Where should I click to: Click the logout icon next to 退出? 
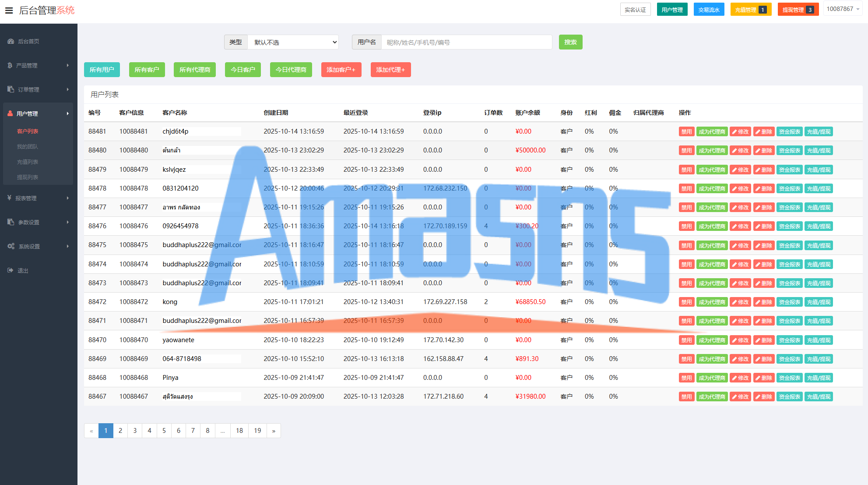tap(11, 270)
